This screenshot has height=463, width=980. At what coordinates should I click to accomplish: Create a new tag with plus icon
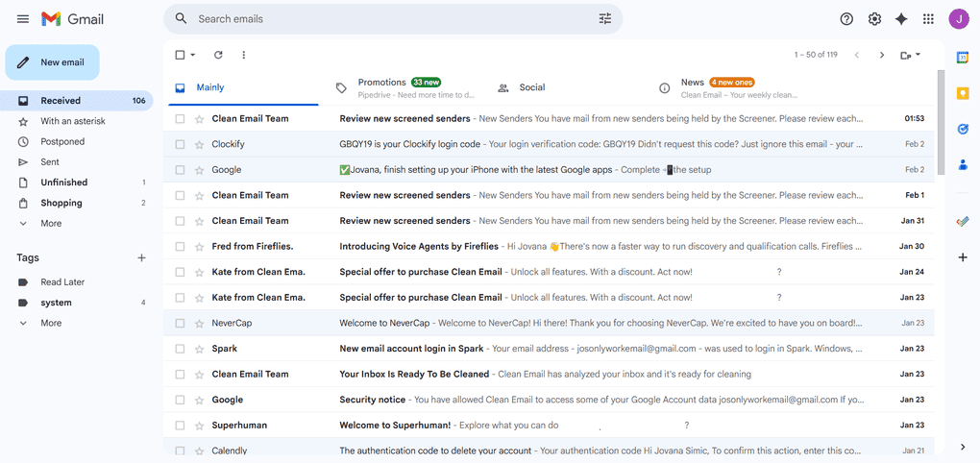142,257
